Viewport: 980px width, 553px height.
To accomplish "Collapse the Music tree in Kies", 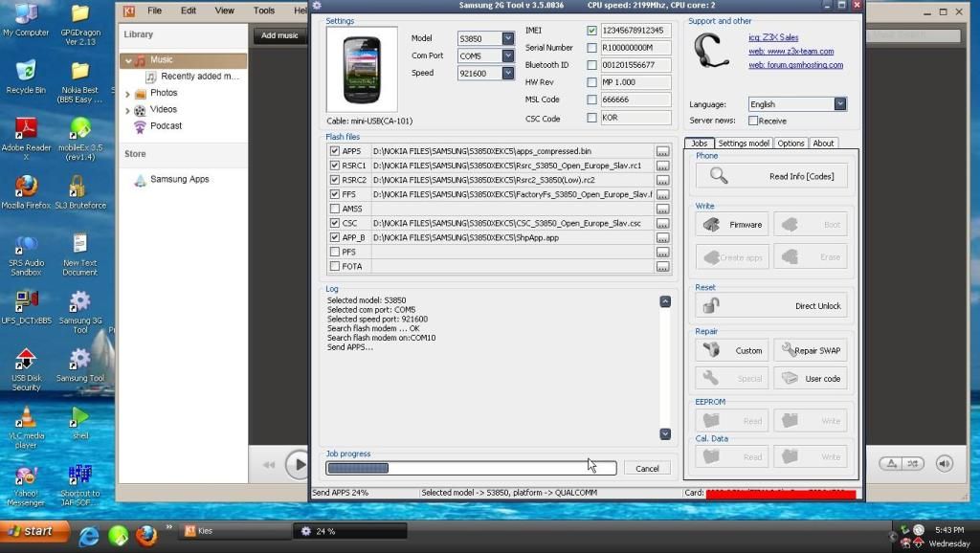I will (128, 60).
